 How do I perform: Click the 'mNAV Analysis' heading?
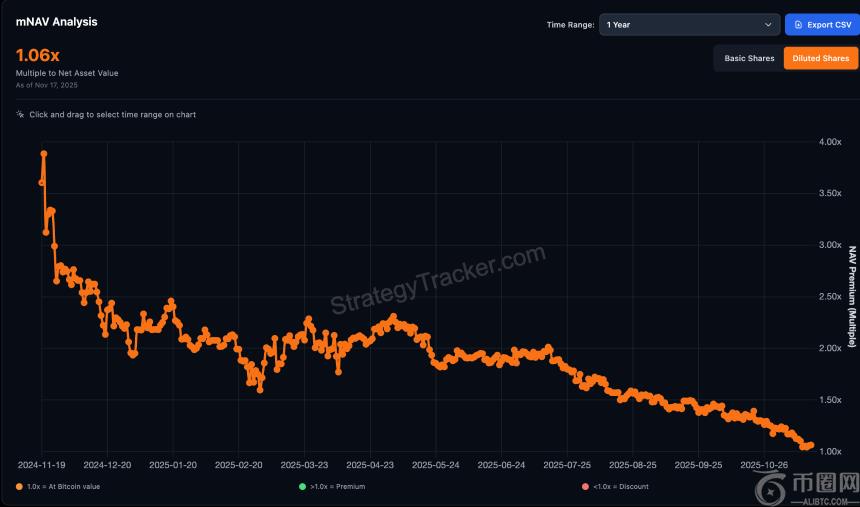(x=57, y=21)
